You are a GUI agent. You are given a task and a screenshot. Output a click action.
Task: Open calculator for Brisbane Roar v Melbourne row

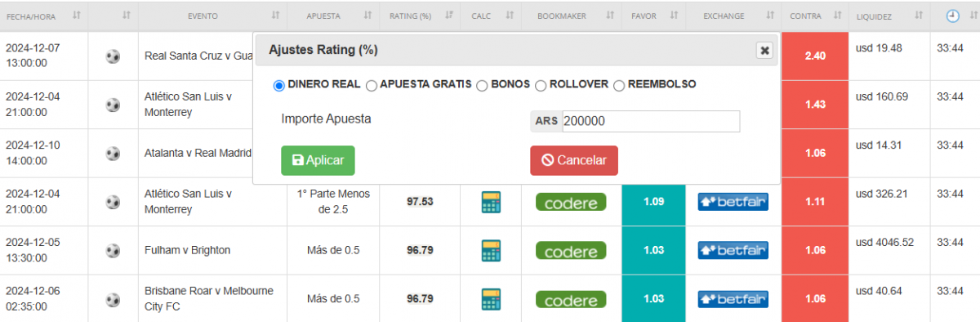[x=490, y=299]
